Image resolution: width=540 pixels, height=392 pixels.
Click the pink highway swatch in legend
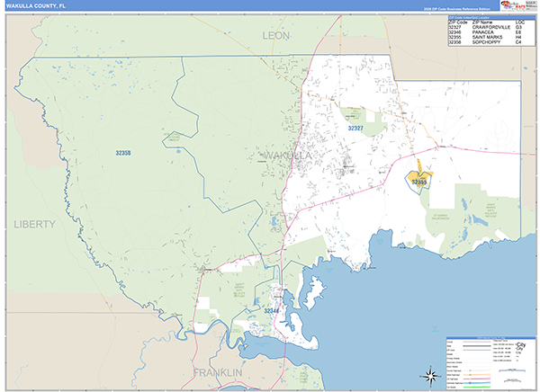[477, 379]
